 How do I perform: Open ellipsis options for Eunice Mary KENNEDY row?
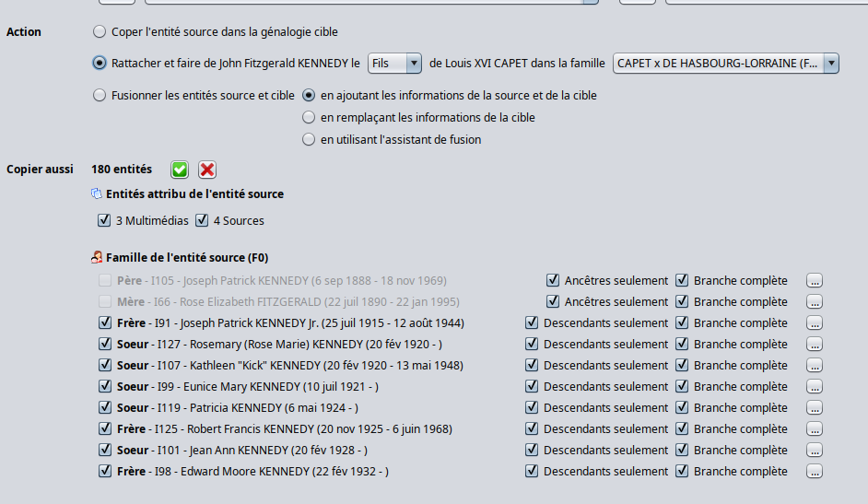(x=814, y=387)
